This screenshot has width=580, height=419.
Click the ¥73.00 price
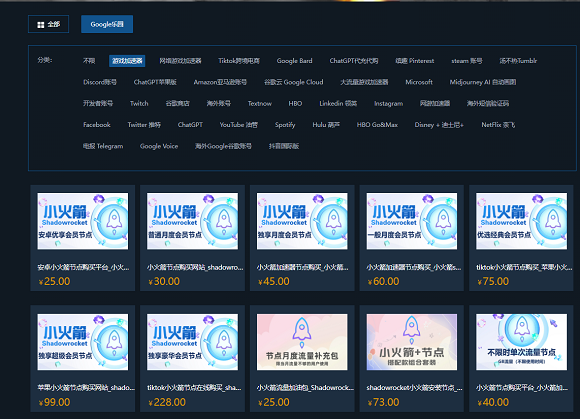pos(383,402)
